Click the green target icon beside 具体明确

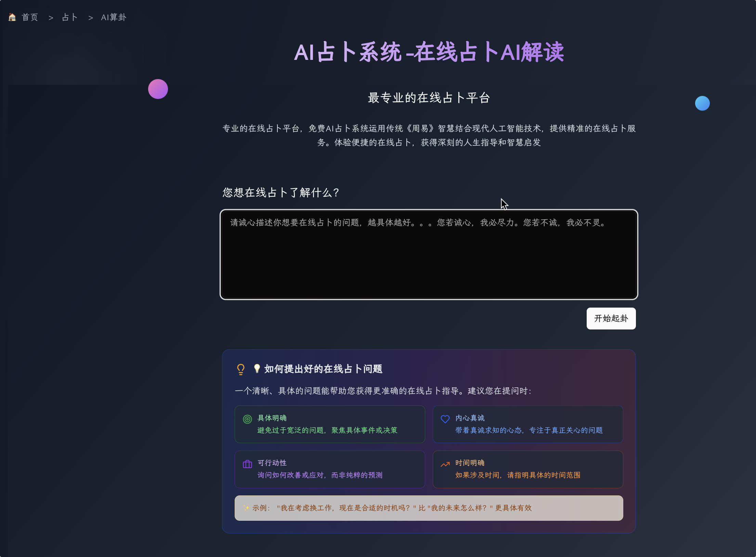pyautogui.click(x=247, y=419)
